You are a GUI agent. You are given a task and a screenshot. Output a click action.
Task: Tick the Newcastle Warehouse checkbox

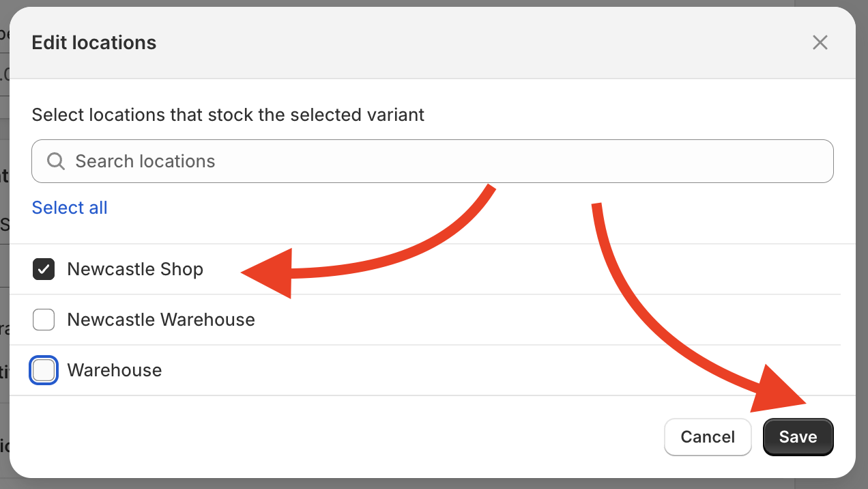[x=44, y=320]
